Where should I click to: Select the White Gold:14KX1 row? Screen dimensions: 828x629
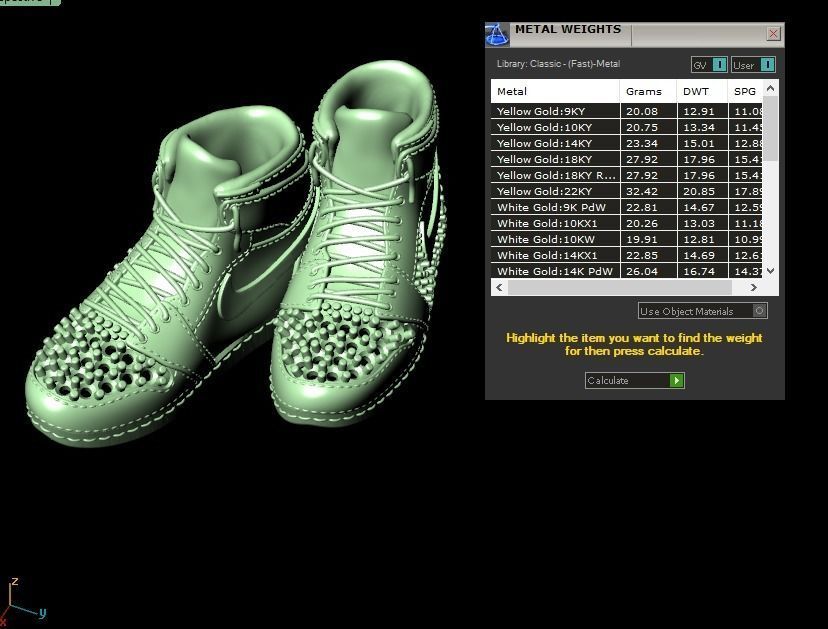[x=627, y=255]
